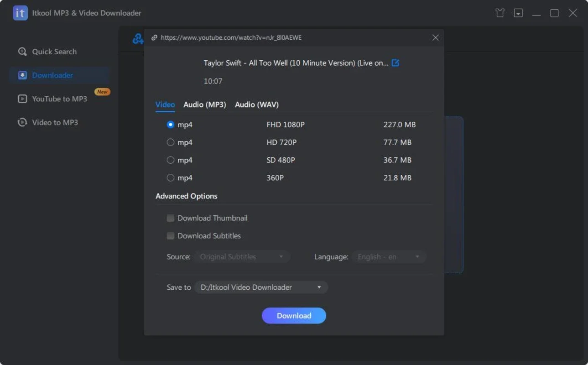The height and width of the screenshot is (365, 588).
Task: Click the 36.7 MB file size
Action: click(x=397, y=160)
